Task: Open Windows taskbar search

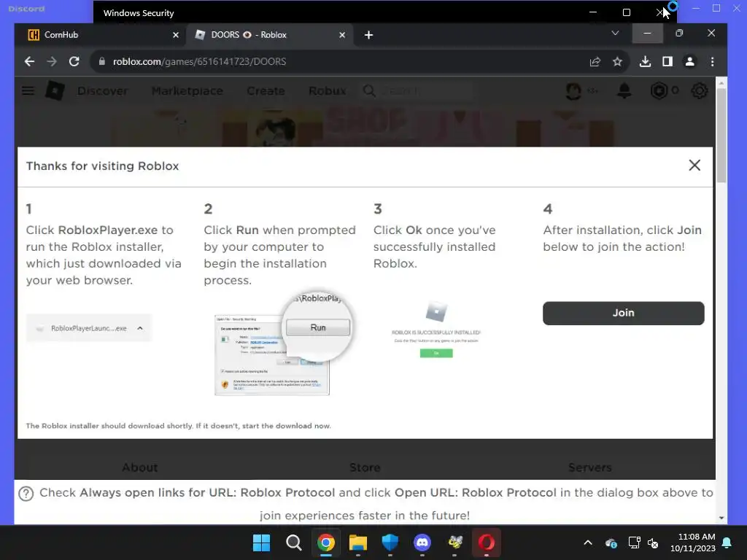Action: pos(293,542)
